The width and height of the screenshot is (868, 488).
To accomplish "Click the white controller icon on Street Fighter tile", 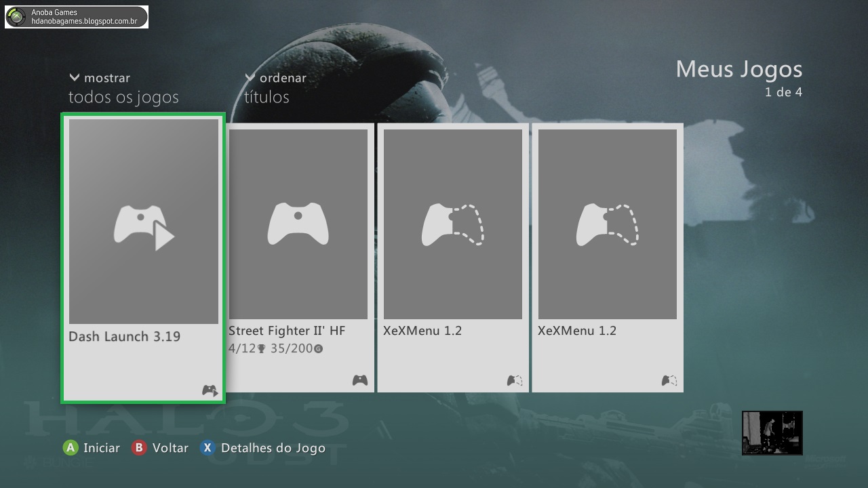I will pos(298,222).
